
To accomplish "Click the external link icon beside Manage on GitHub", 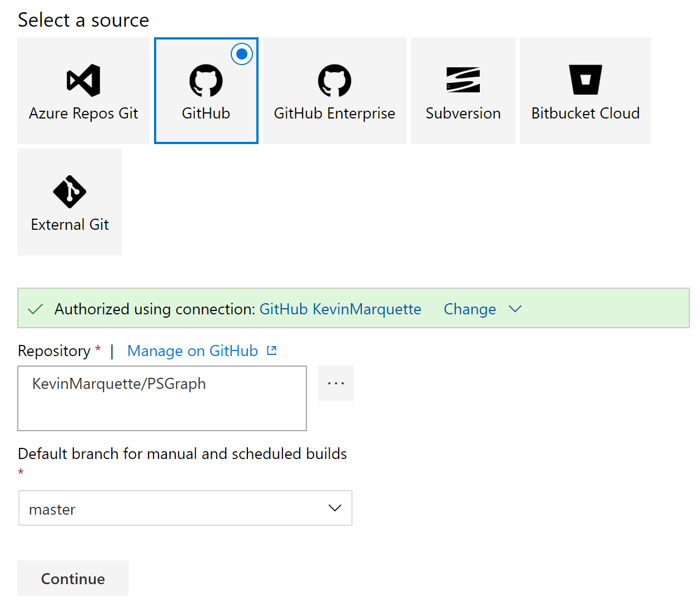I will (272, 351).
